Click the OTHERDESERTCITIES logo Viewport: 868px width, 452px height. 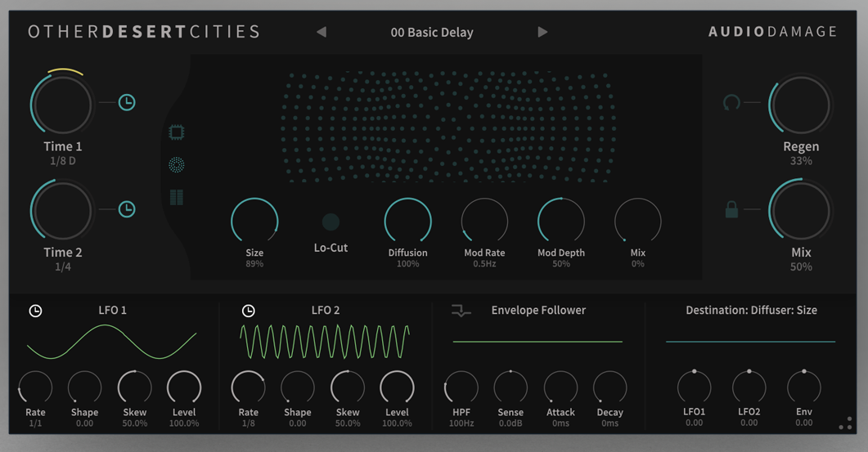click(144, 32)
